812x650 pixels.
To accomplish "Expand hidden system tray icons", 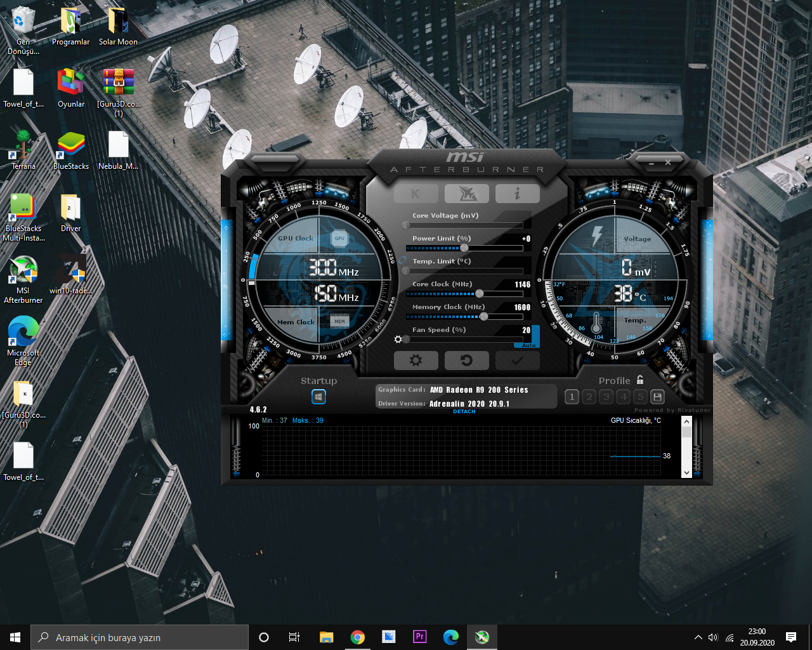I will pos(698,637).
